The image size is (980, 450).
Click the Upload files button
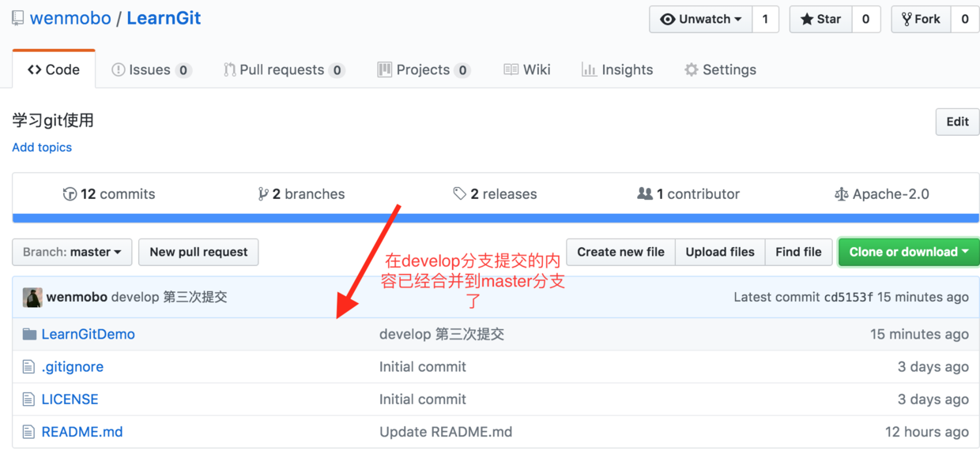(x=720, y=252)
